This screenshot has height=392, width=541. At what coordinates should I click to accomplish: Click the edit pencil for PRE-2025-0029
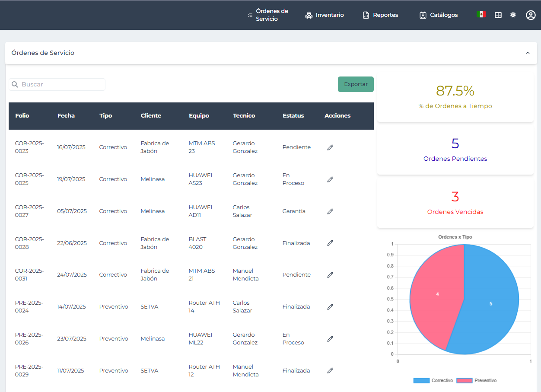click(x=330, y=370)
